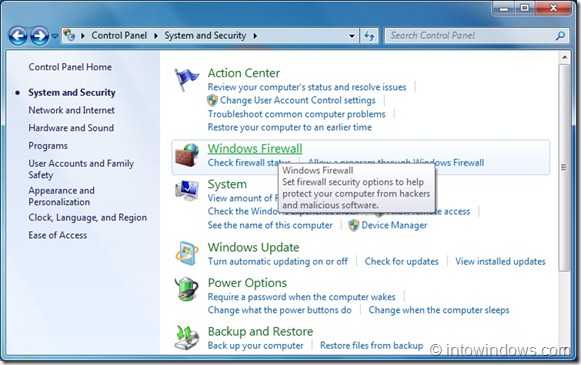581x365 pixels.
Task: Open the Windows Firewall heading
Action: click(255, 149)
